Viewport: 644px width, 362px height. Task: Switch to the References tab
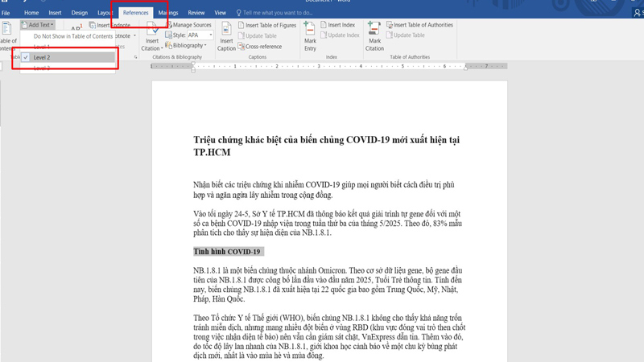point(135,13)
